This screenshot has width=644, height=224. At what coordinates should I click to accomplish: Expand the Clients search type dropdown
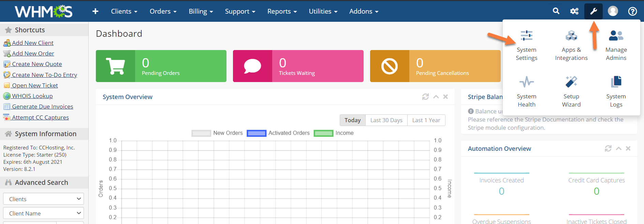pos(43,199)
